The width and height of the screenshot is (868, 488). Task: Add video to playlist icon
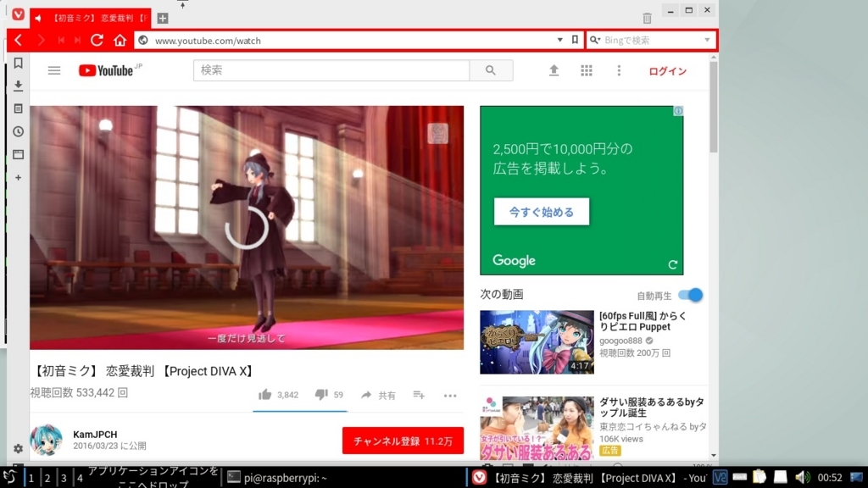coord(419,395)
